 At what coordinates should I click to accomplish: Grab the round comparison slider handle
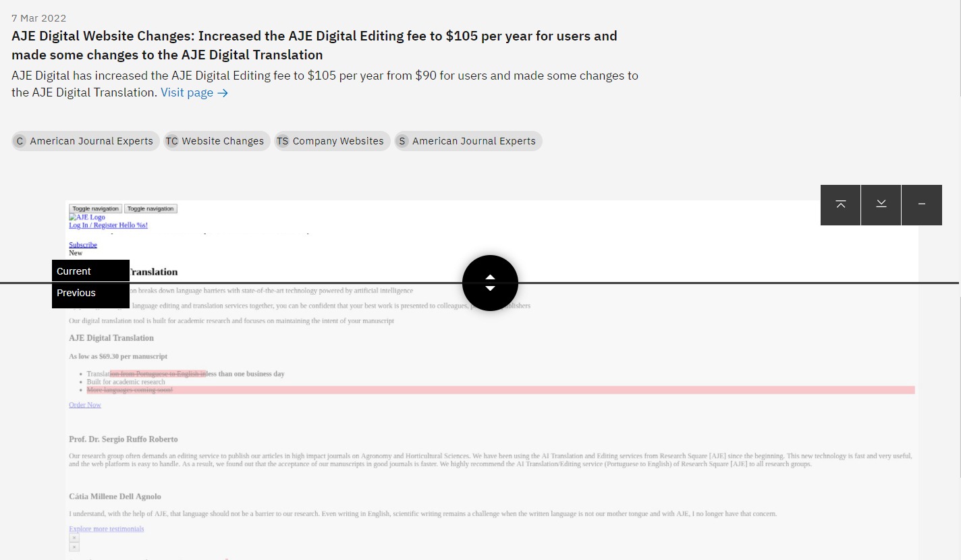tap(490, 283)
